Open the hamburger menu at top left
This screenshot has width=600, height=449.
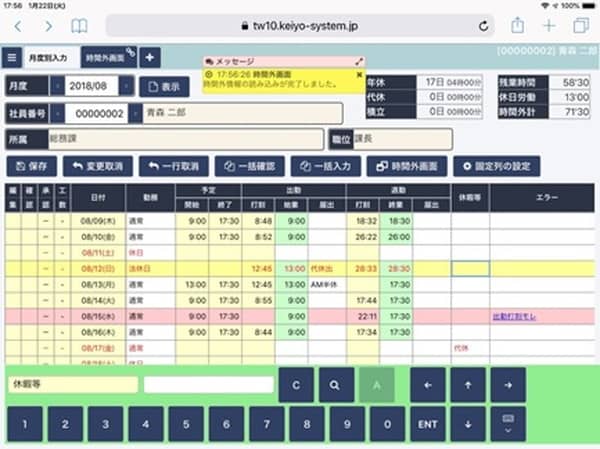tap(13, 58)
